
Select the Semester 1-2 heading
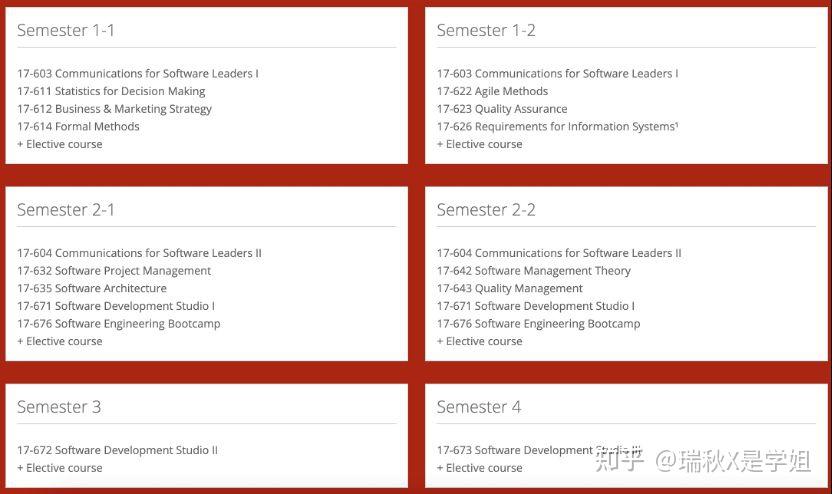(486, 31)
